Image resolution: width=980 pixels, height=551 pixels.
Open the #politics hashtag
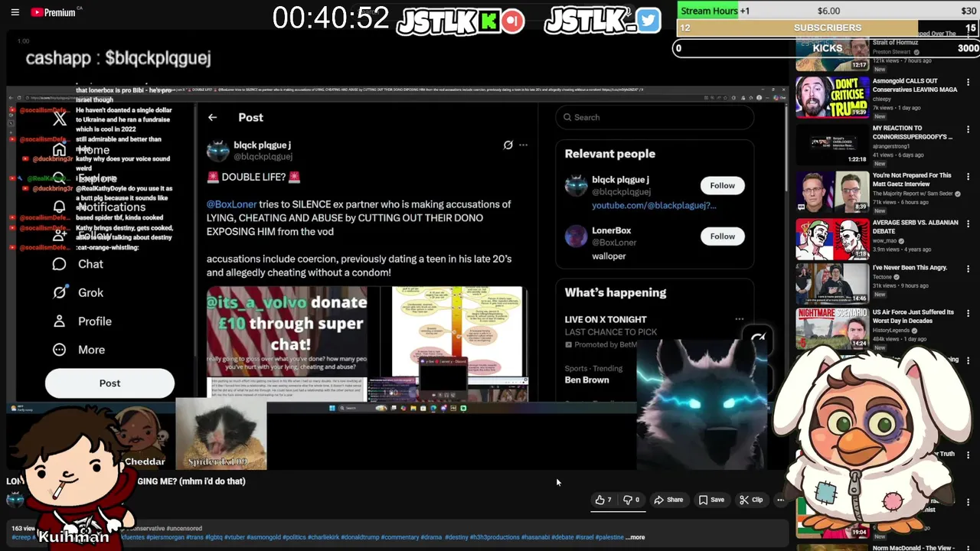pos(296,537)
